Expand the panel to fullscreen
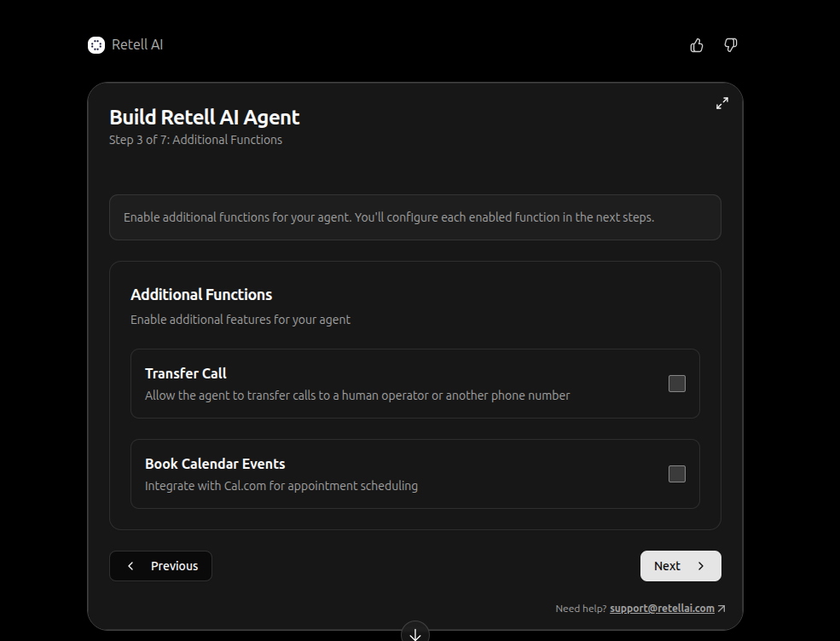Image resolution: width=840 pixels, height=641 pixels. 722,103
